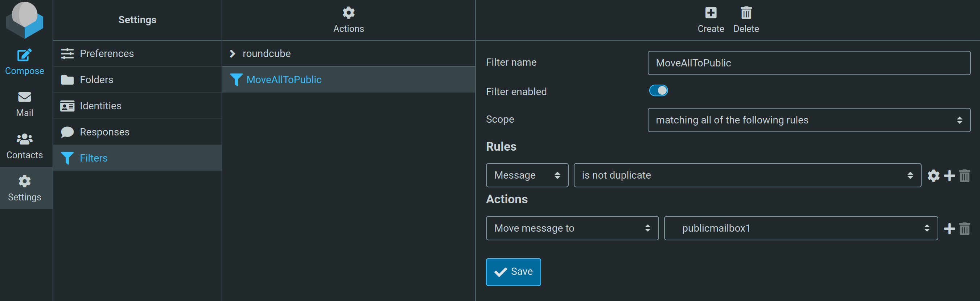Open Preferences in settings menu
The height and width of the screenshot is (301, 980).
107,54
